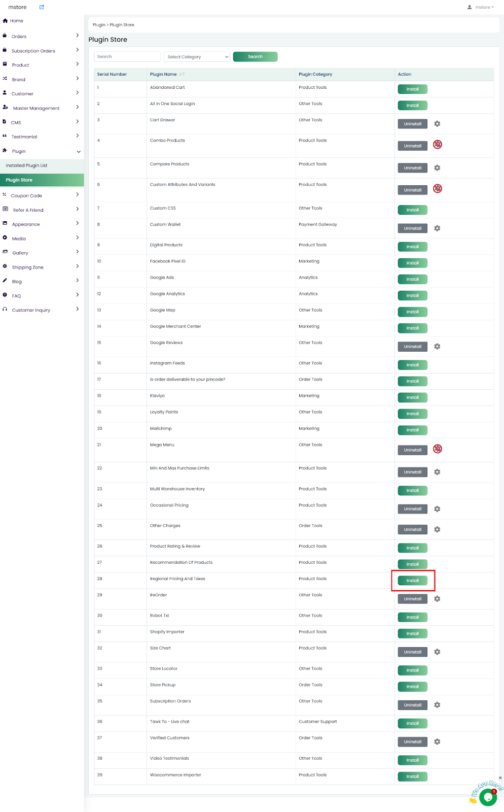The width and height of the screenshot is (504, 812).
Task: Click the red disabled icon beside Mega Menu
Action: [x=438, y=449]
